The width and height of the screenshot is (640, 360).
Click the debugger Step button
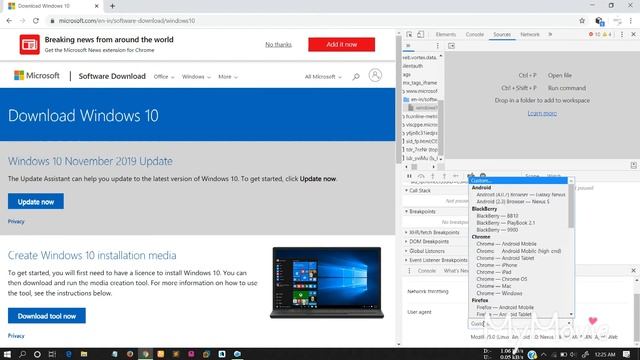pos(456,176)
